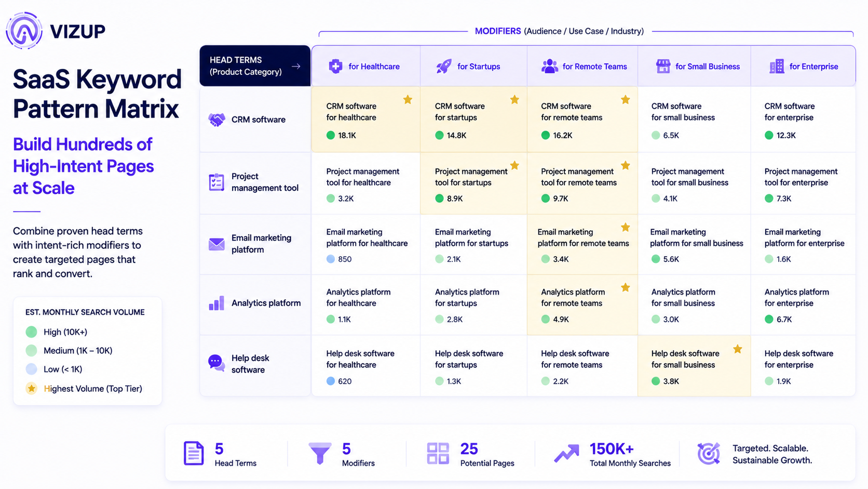
Task: Click the High (10K+) green legend dot
Action: coord(32,332)
